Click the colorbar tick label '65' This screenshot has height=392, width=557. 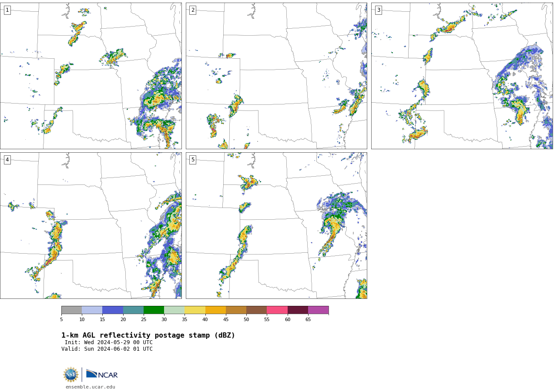[308, 320]
